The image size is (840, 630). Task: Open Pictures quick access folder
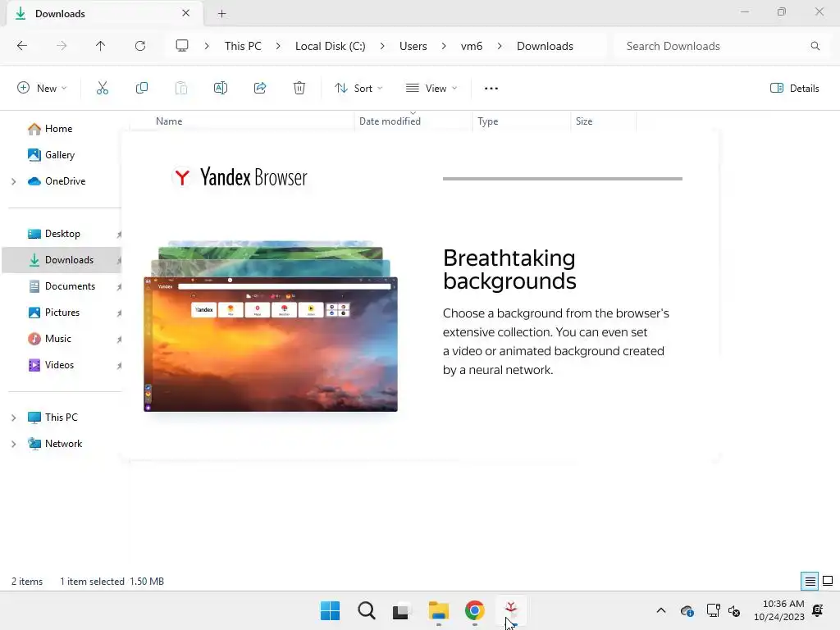click(x=62, y=313)
